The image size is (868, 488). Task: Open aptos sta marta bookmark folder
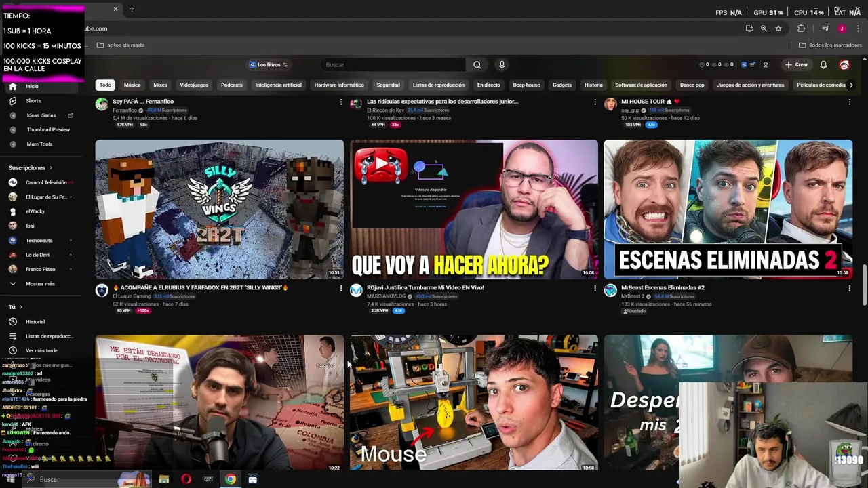(121, 45)
